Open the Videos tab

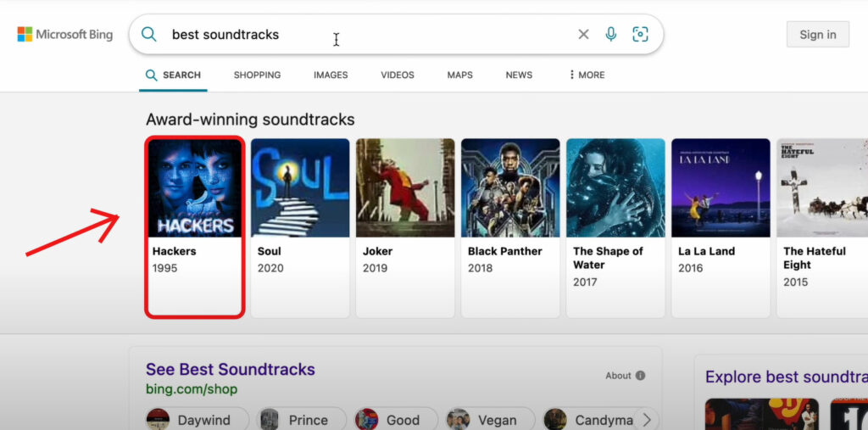pyautogui.click(x=397, y=75)
